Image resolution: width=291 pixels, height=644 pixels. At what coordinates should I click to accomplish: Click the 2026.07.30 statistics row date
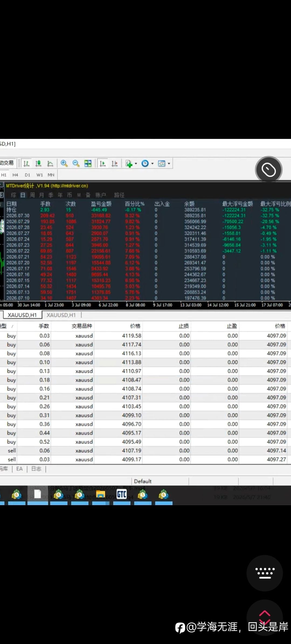click(x=18, y=215)
